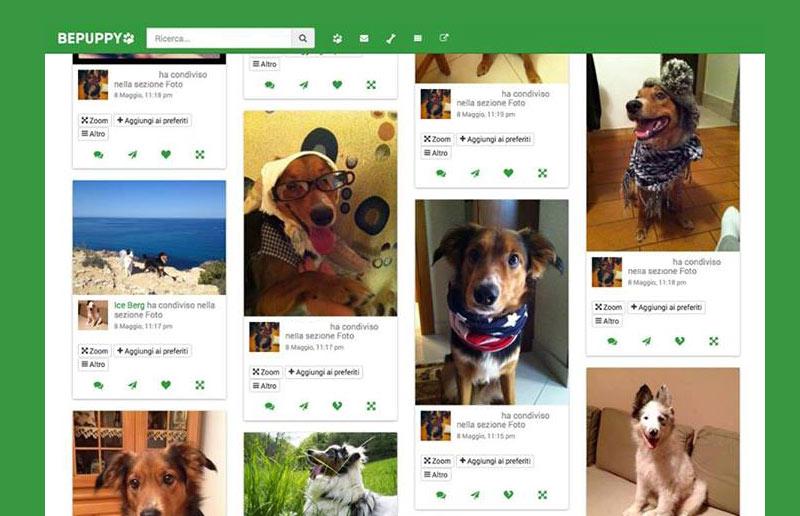This screenshot has height=516, width=800.
Task: Open the list icon in the top navbar
Action: pyautogui.click(x=418, y=38)
